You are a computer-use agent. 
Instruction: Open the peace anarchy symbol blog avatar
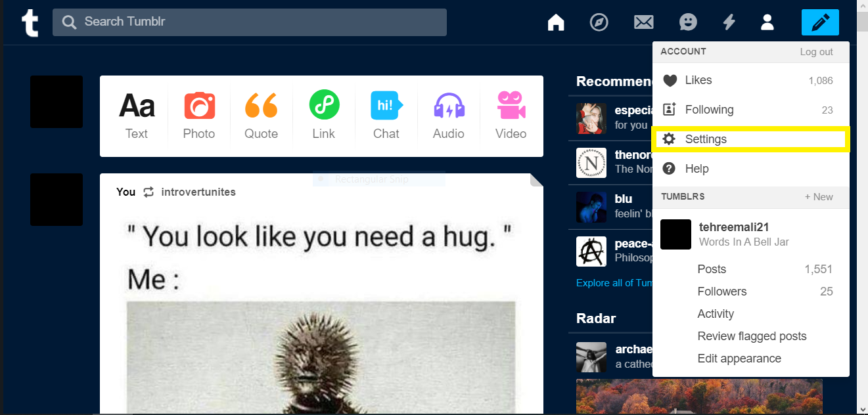pyautogui.click(x=591, y=251)
